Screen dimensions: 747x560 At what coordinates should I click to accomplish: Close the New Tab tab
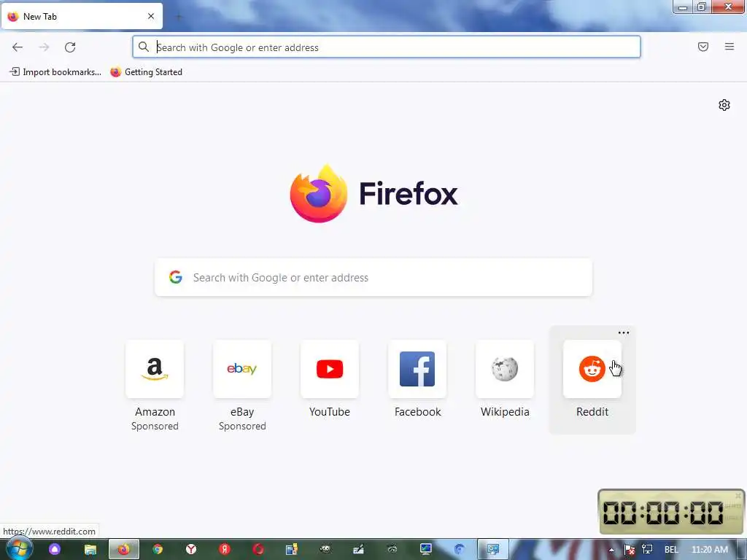click(x=151, y=16)
